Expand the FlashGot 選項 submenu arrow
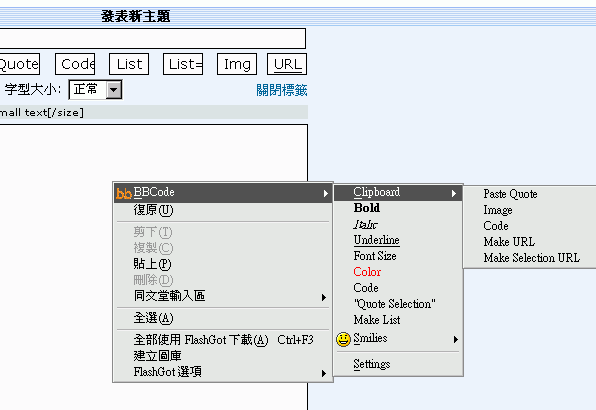The width and height of the screenshot is (596, 410). click(324, 373)
